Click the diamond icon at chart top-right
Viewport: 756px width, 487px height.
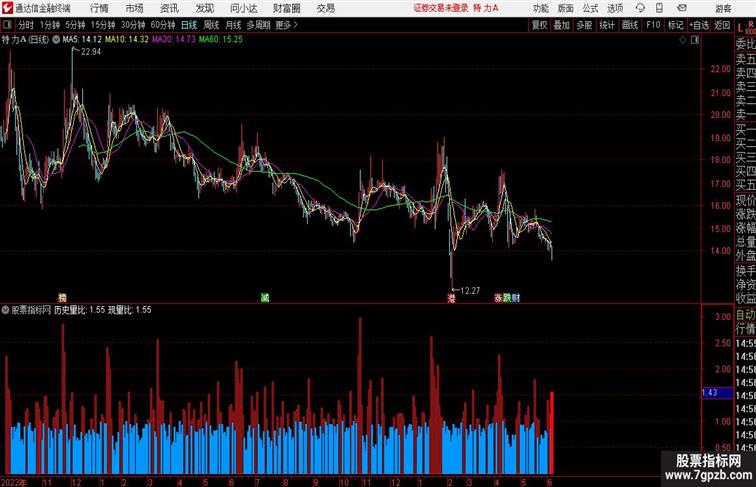coord(683,40)
